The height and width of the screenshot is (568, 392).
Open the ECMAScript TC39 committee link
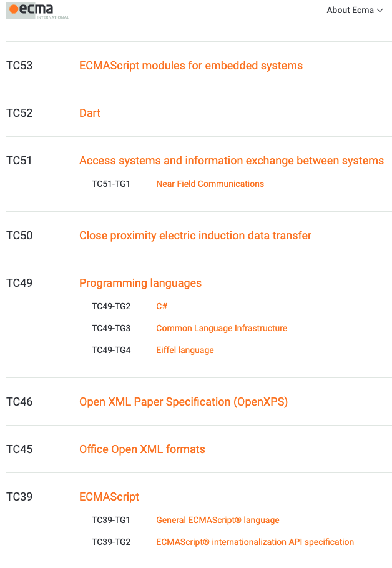[x=109, y=497]
